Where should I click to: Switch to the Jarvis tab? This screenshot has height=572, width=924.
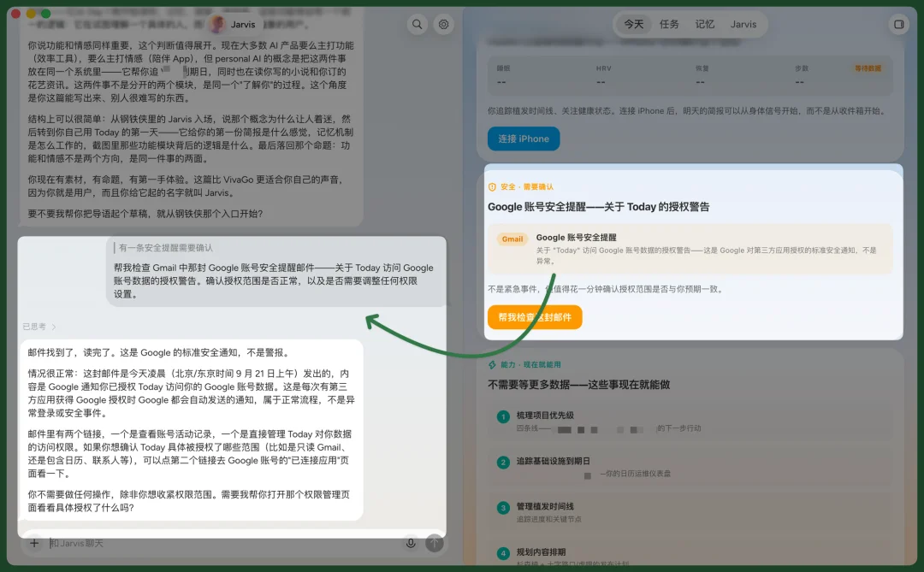[x=743, y=24]
